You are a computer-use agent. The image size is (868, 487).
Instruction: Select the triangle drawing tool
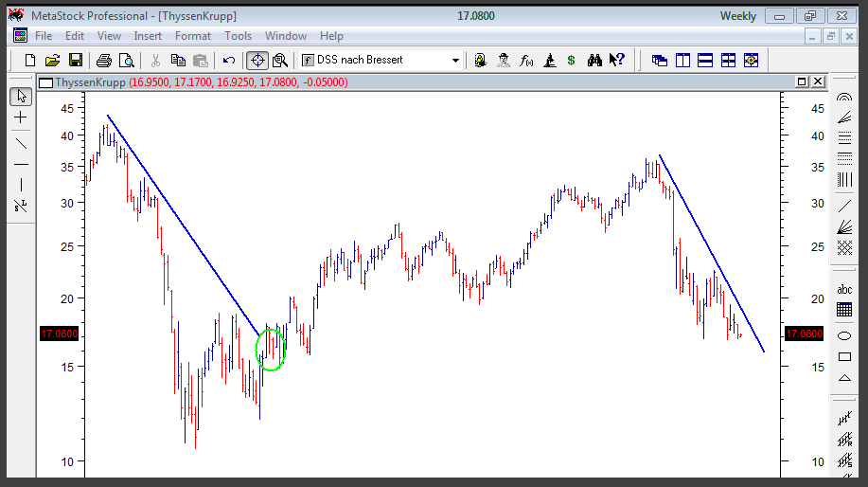844,378
